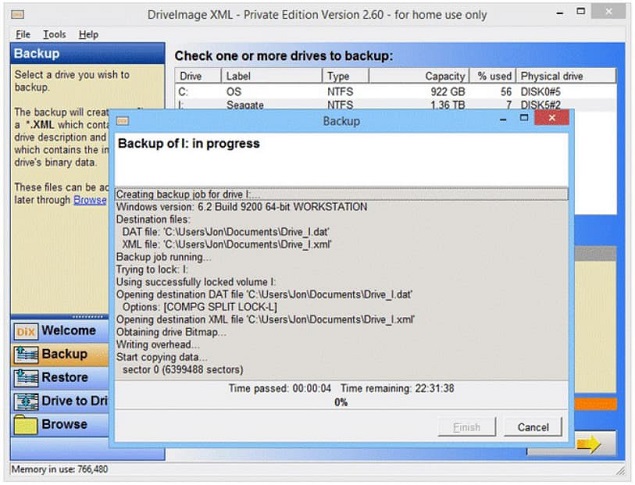Sort by Capacity column header
The width and height of the screenshot is (635, 485).
419,76
